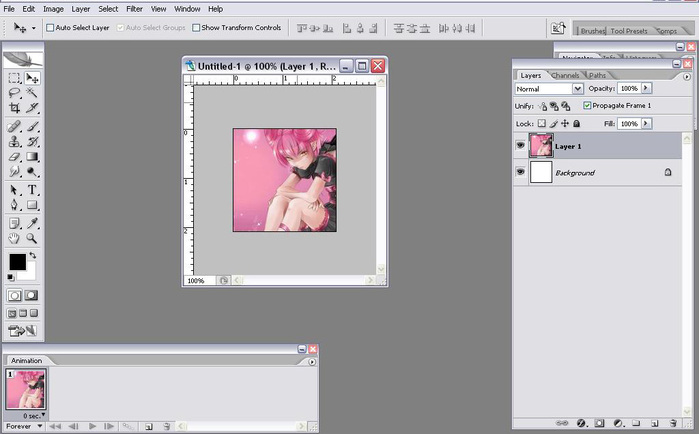This screenshot has width=699, height=434.
Task: Select the Move tool in toolbox
Action: click(x=32, y=78)
